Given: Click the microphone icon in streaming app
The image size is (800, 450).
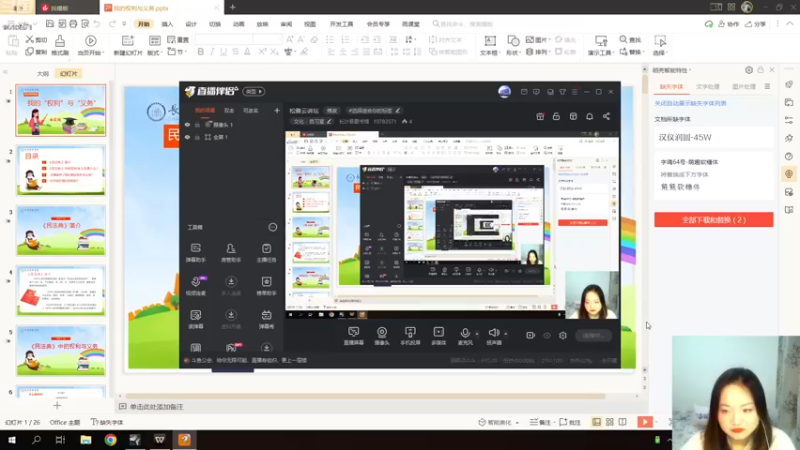Looking at the screenshot, I should (465, 335).
